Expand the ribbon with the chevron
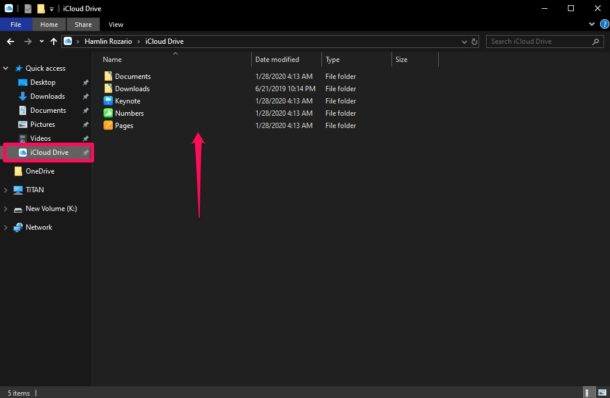This screenshot has height=398, width=610. 592,24
